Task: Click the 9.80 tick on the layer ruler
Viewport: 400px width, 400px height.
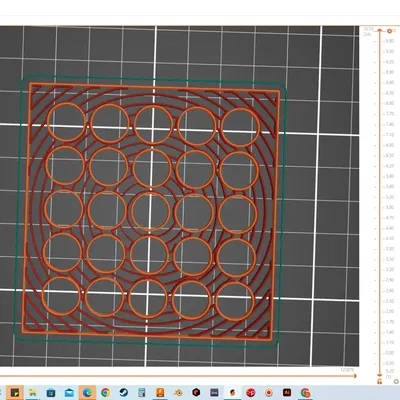Action: tap(389, 41)
